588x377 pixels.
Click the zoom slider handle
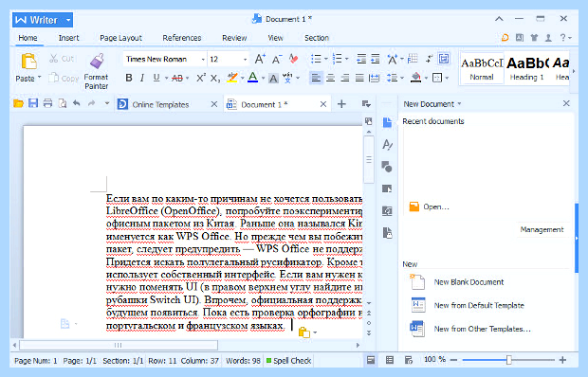pyautogui.click(x=509, y=360)
